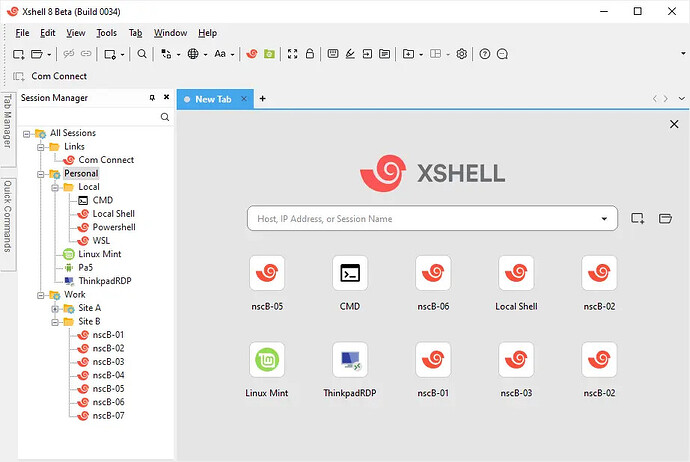Close the start page with X

pyautogui.click(x=674, y=124)
